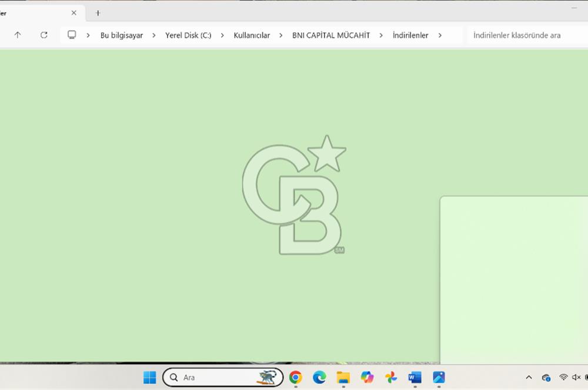Refresh the İndirilenler folder view
The width and height of the screenshot is (588, 390).
tap(44, 35)
